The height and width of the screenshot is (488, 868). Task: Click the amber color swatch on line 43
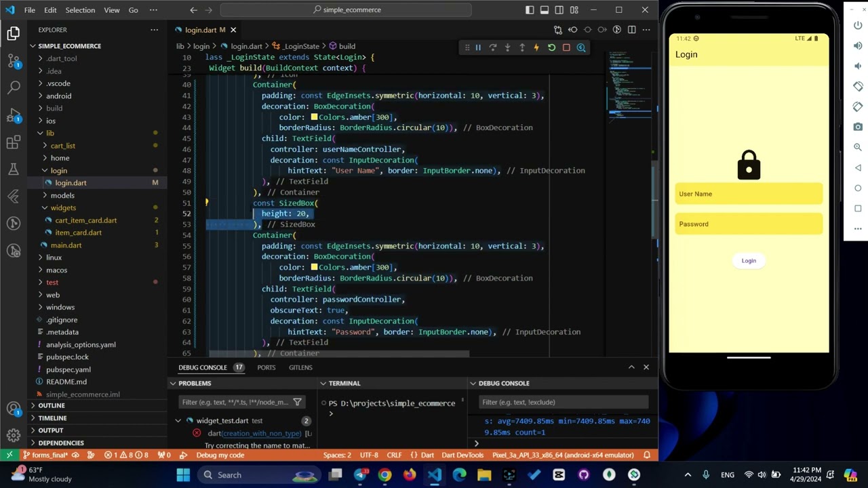[x=314, y=117]
